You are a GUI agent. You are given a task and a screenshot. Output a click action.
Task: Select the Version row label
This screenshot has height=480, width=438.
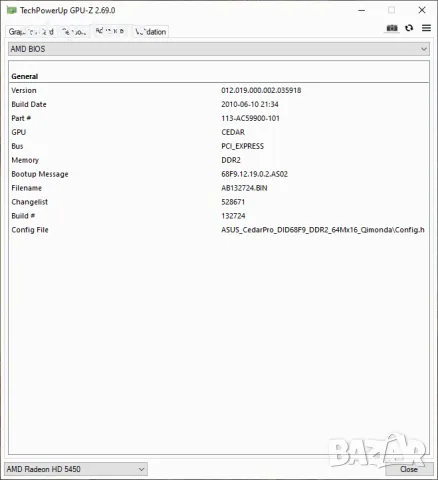coord(24,90)
